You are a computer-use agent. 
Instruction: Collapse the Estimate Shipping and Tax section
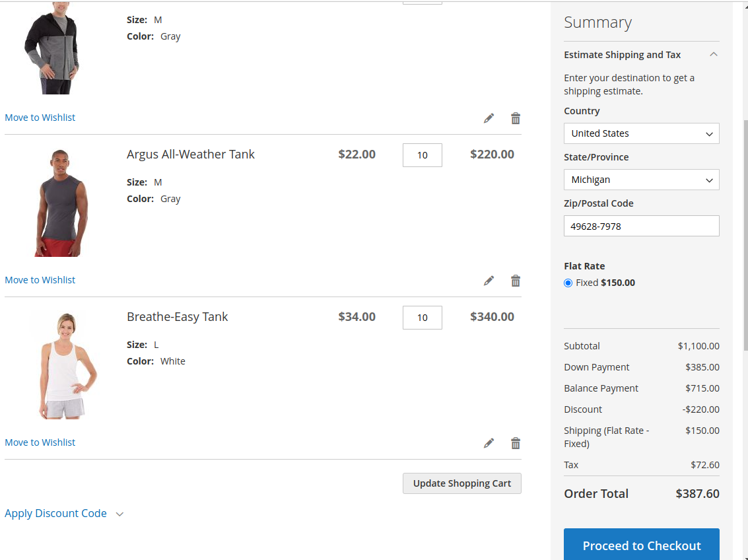point(713,55)
